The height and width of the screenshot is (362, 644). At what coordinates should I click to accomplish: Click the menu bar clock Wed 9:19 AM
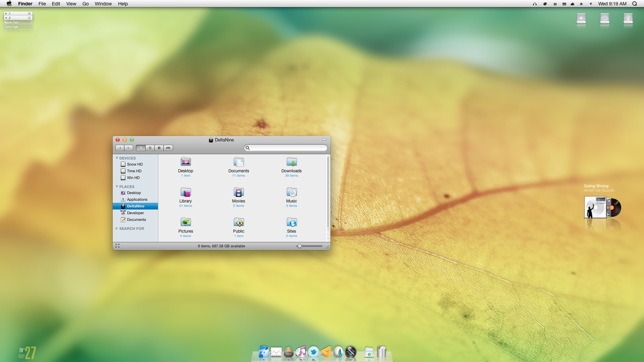[x=612, y=4]
